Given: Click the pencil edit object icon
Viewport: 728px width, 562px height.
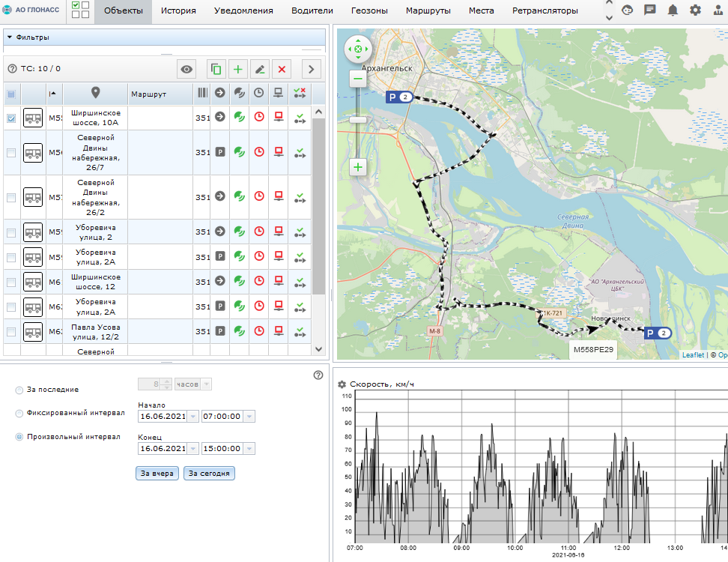Looking at the screenshot, I should (x=260, y=70).
